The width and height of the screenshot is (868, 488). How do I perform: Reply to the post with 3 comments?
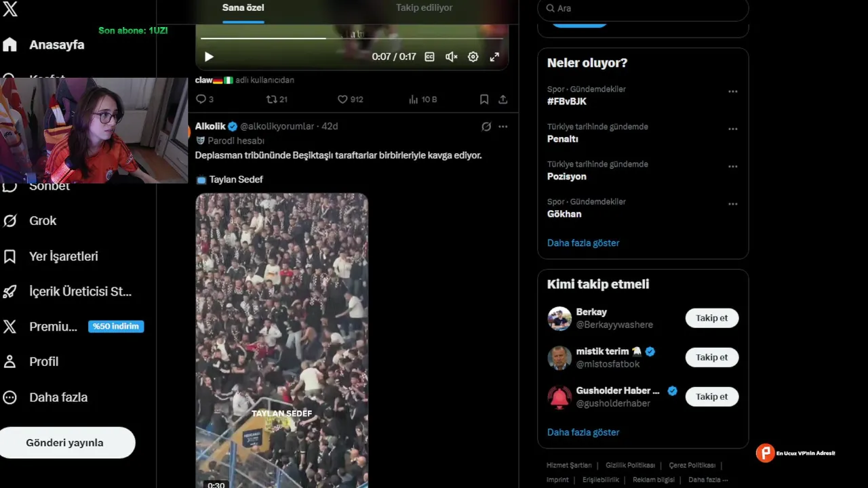coord(204,99)
